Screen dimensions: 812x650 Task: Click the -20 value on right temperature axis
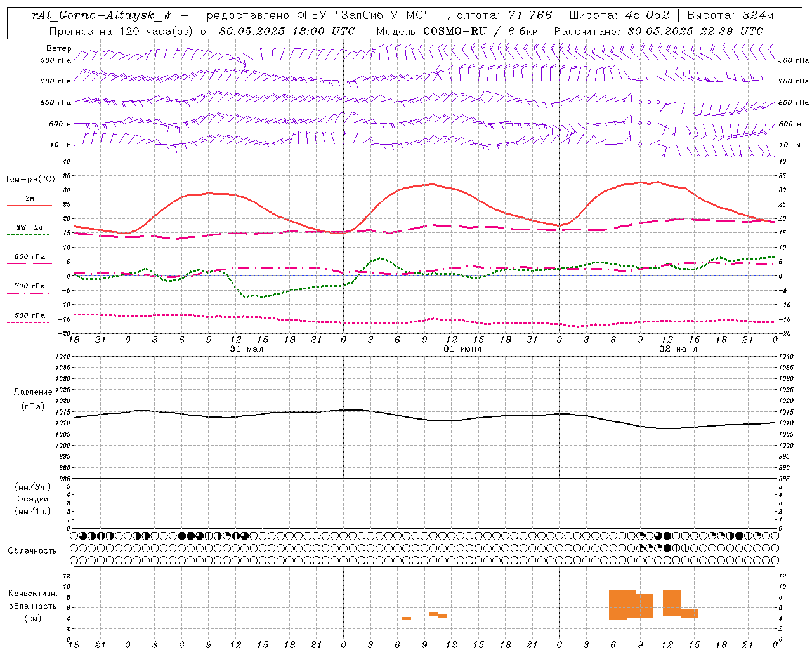785,333
